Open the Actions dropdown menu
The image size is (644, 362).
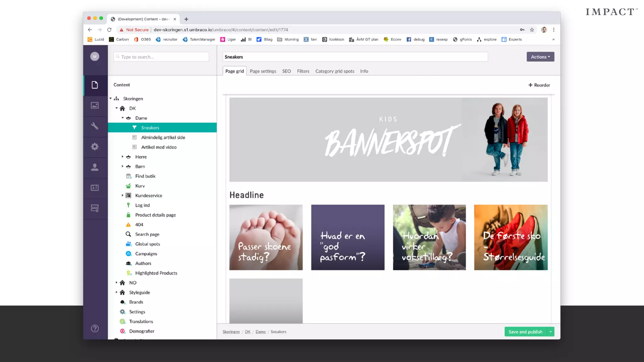click(540, 57)
